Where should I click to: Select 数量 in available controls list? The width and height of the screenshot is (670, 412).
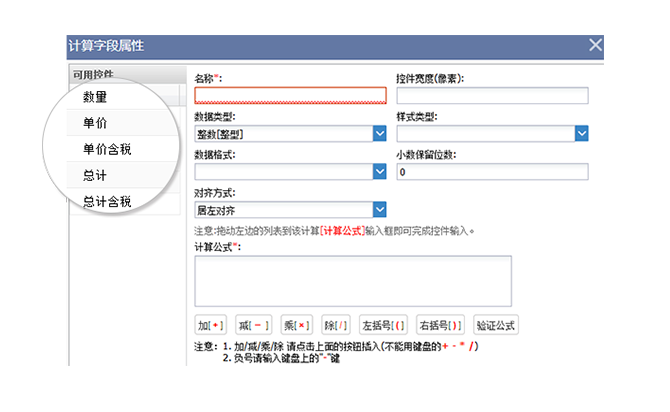96,97
